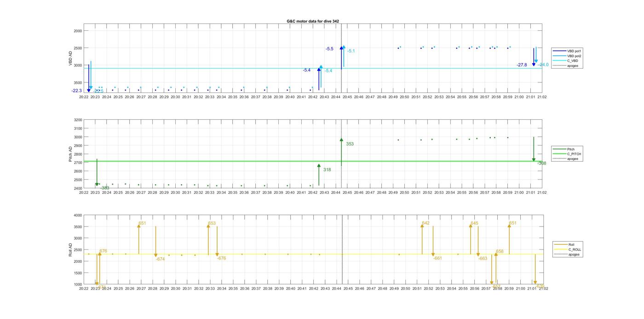Click the upward dark blue VBD arrow at apogee
The height and width of the screenshot is (319, 644).
pos(341,57)
